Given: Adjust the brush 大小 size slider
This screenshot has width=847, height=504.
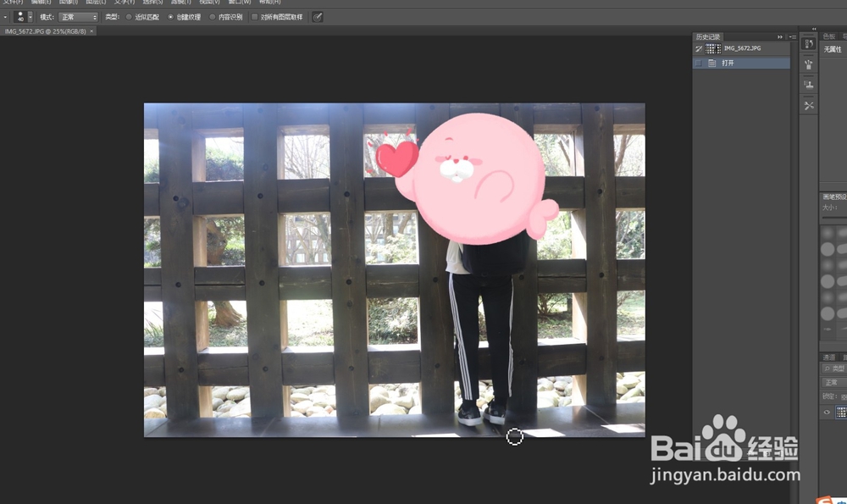Looking at the screenshot, I should [834, 218].
